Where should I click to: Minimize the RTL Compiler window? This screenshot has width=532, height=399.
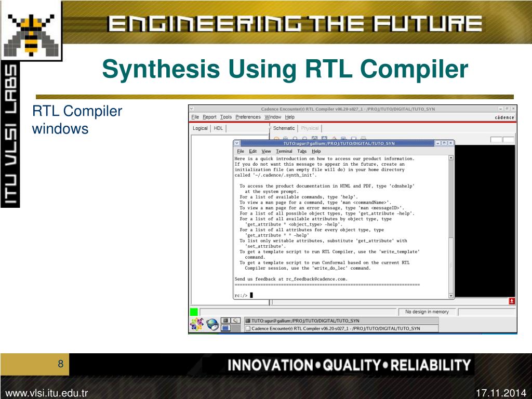point(500,109)
